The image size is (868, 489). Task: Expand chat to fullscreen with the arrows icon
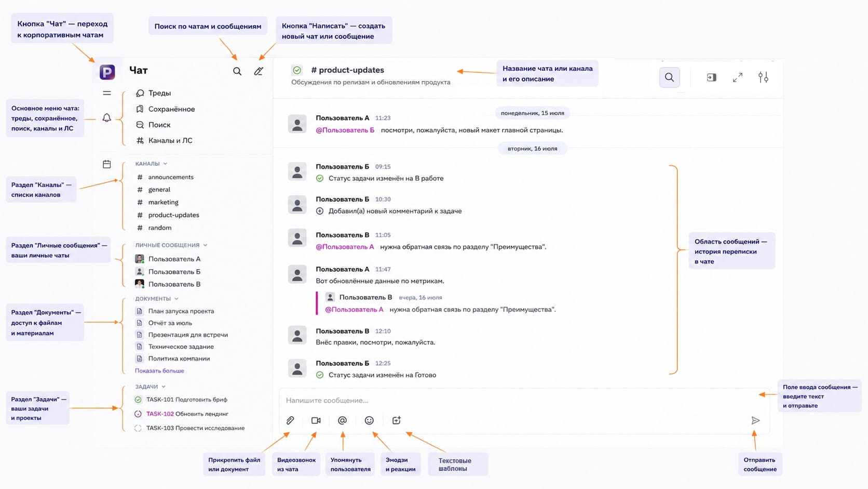tap(738, 77)
